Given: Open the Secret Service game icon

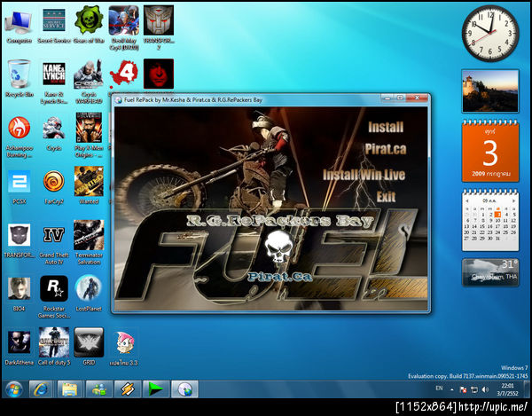Looking at the screenshot, I should pyautogui.click(x=54, y=27).
